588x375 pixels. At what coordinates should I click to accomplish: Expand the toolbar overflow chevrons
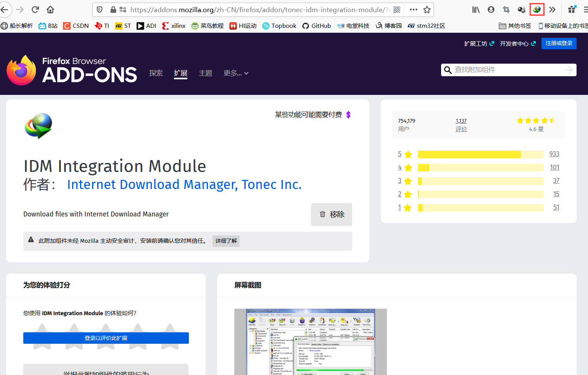[552, 10]
